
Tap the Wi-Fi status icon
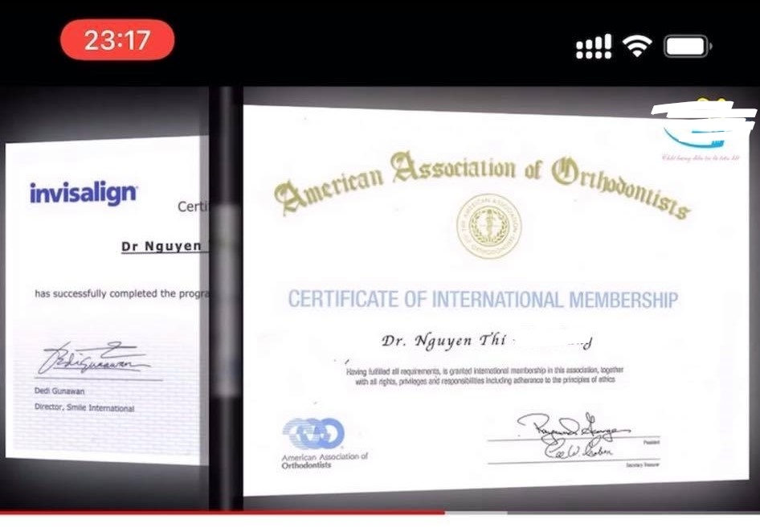click(637, 46)
